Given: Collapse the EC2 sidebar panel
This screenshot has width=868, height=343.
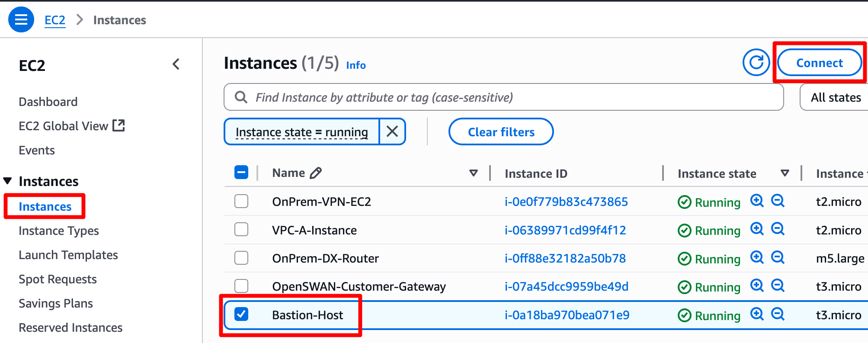Looking at the screenshot, I should pyautogui.click(x=176, y=64).
